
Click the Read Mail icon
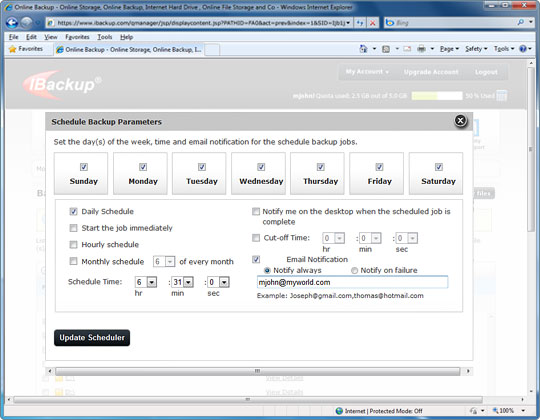pyautogui.click(x=407, y=49)
